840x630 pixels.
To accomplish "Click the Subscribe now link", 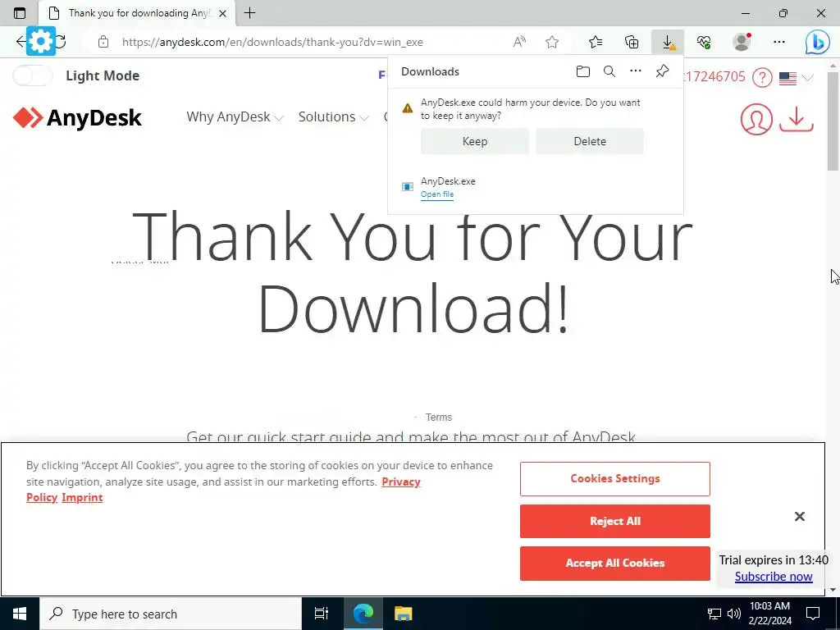I will [774, 577].
